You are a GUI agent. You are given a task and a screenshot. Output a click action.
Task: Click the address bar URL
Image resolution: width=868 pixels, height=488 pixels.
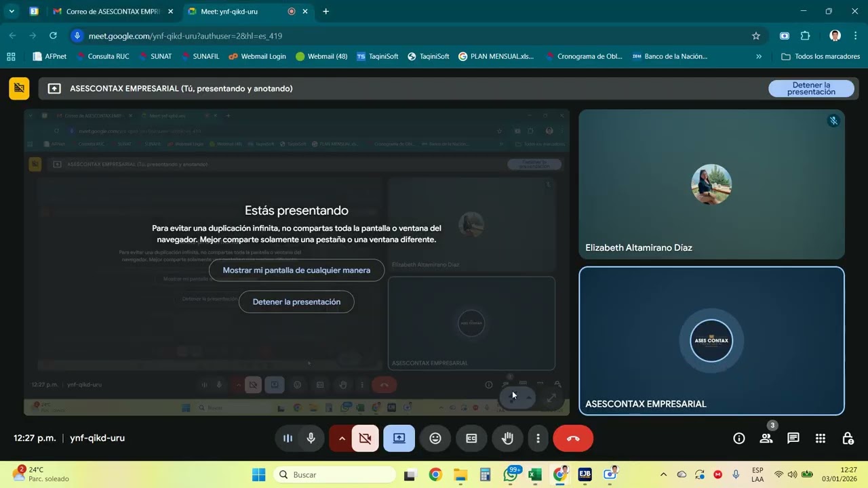[x=185, y=36]
